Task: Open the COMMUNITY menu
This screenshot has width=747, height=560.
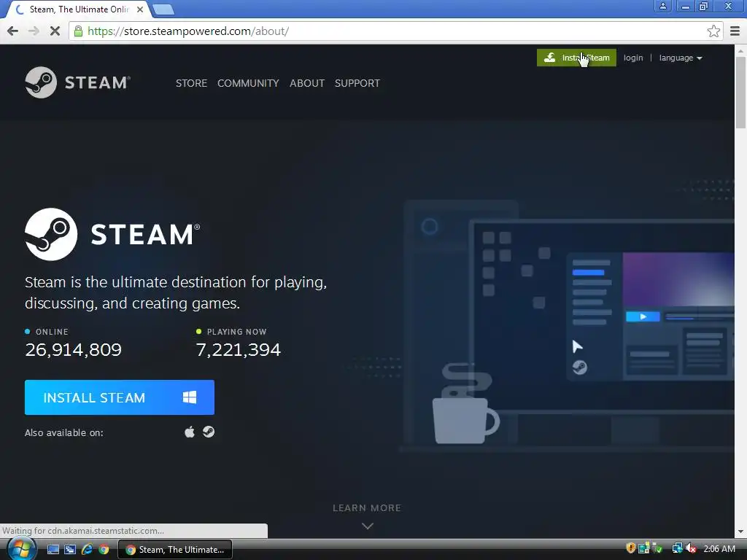Action: pos(248,83)
